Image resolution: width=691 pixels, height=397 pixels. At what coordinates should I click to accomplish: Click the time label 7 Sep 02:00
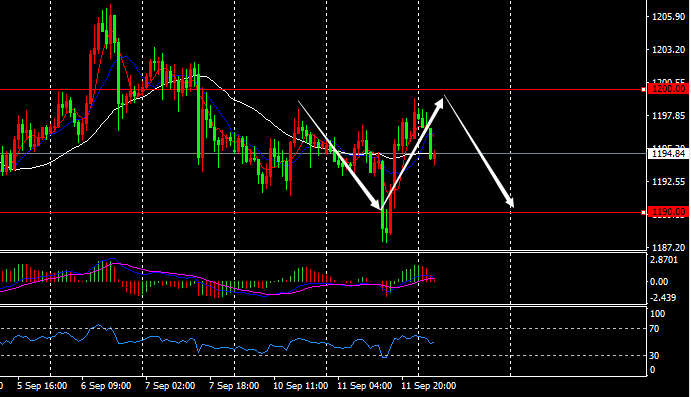170,386
